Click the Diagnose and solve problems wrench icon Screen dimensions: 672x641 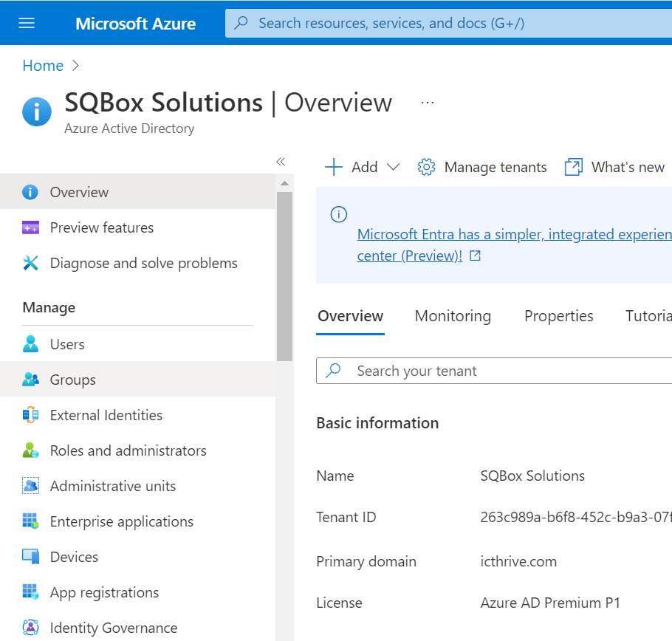point(30,263)
